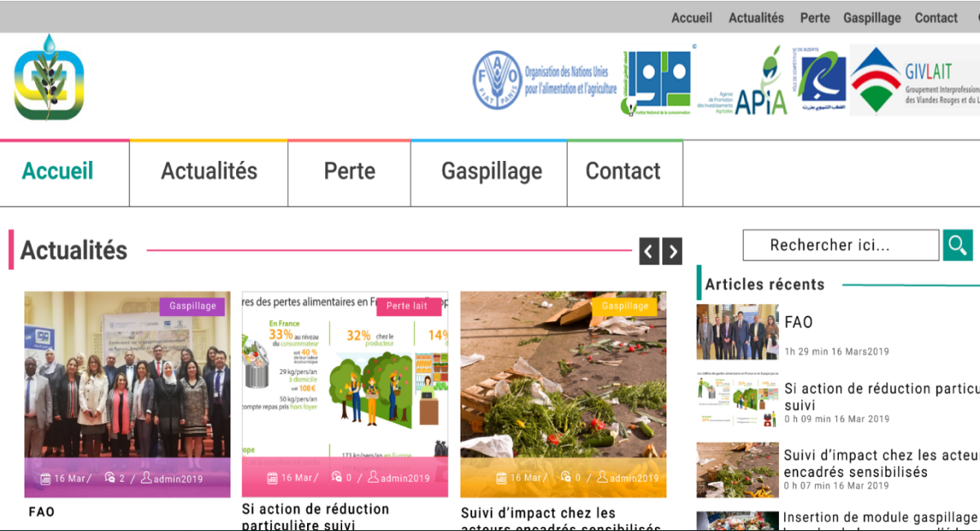Click '16 Mar/' date on the FAO card
This screenshot has height=531, width=980.
pyautogui.click(x=73, y=479)
